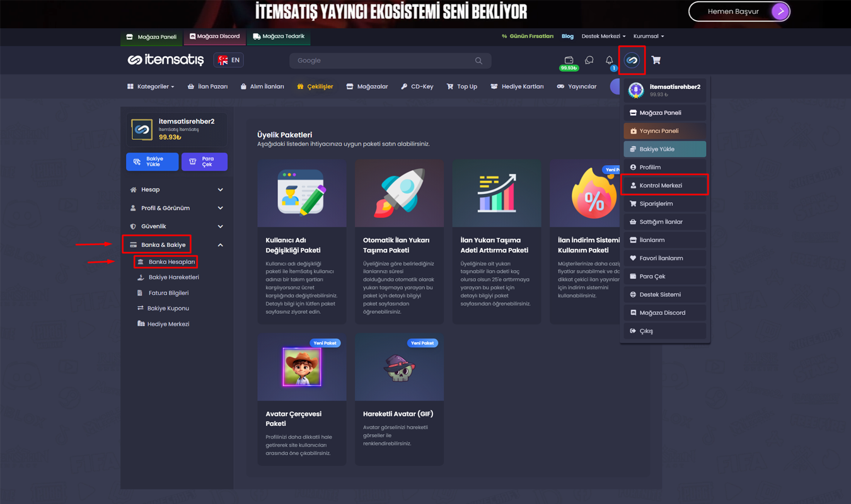Go to Top Up nav item
This screenshot has width=851, height=504.
click(462, 86)
